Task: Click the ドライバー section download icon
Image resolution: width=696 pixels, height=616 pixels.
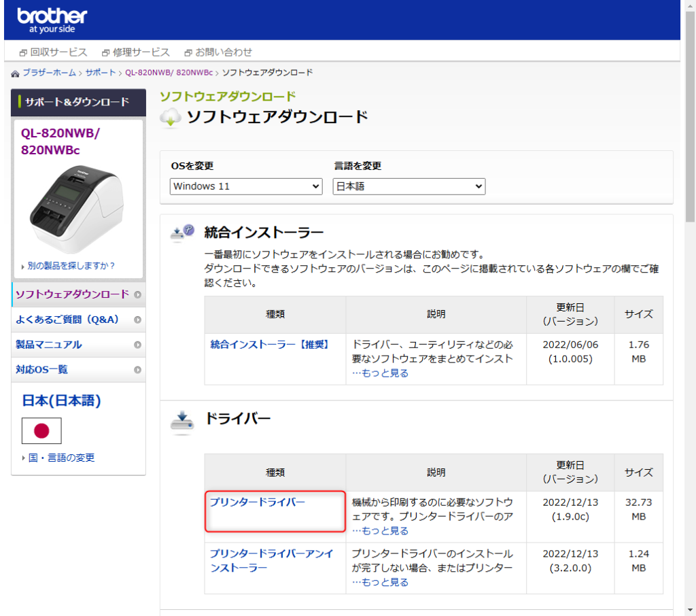Action: coord(182,422)
